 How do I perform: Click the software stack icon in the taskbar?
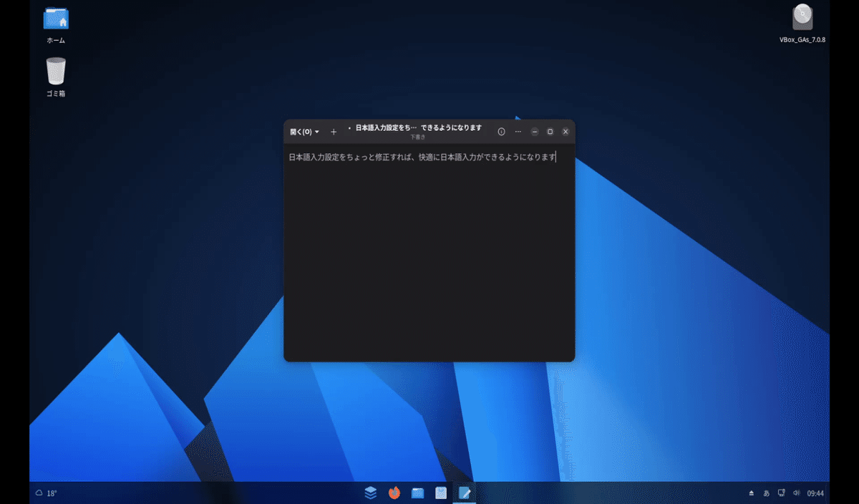point(371,493)
